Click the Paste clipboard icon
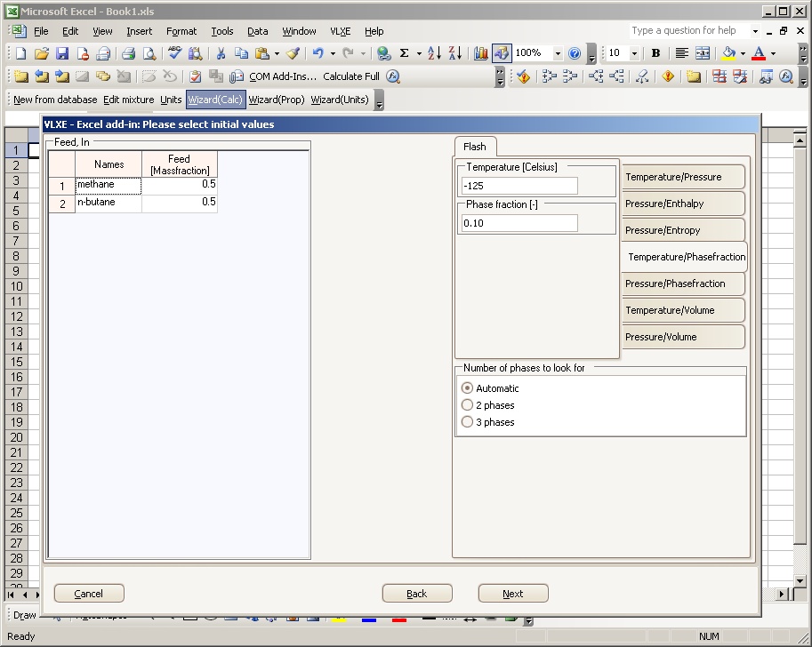The height and width of the screenshot is (647, 812). 262,52
